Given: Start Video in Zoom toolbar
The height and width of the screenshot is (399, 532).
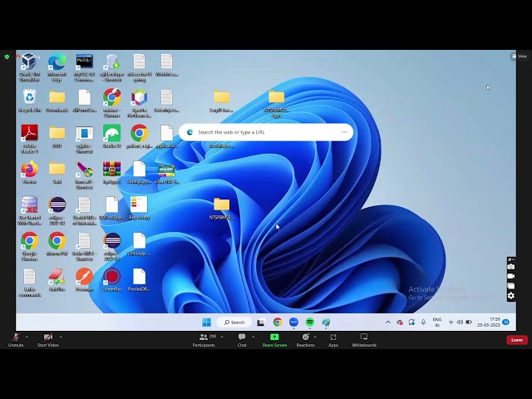Looking at the screenshot, I should [x=48, y=338].
